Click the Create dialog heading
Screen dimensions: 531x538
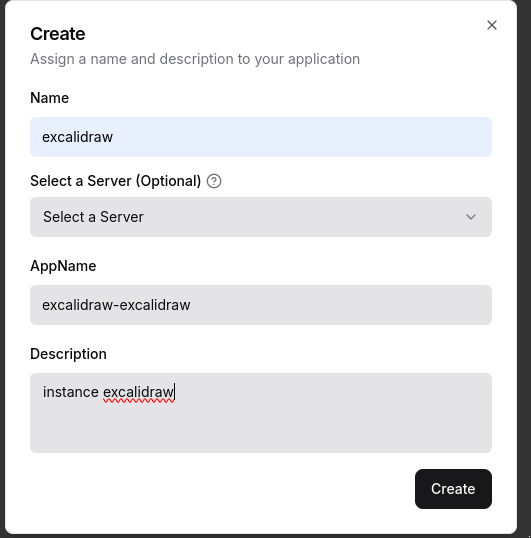[x=58, y=34]
